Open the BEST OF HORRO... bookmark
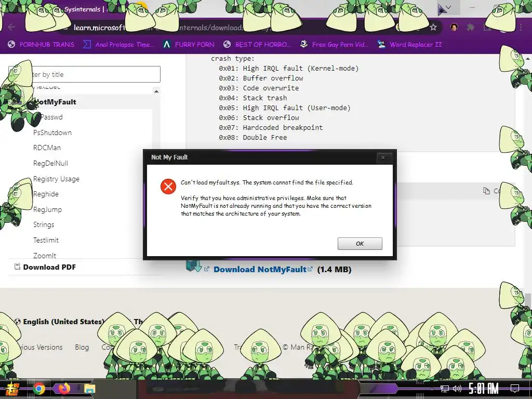Image resolution: width=532 pixels, height=399 pixels. click(x=258, y=45)
